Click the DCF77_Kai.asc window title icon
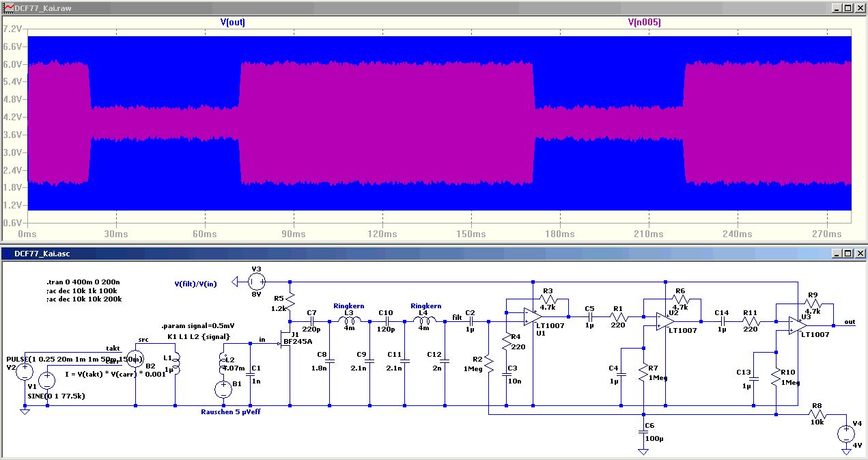This screenshot has height=460, width=868. pos(8,253)
